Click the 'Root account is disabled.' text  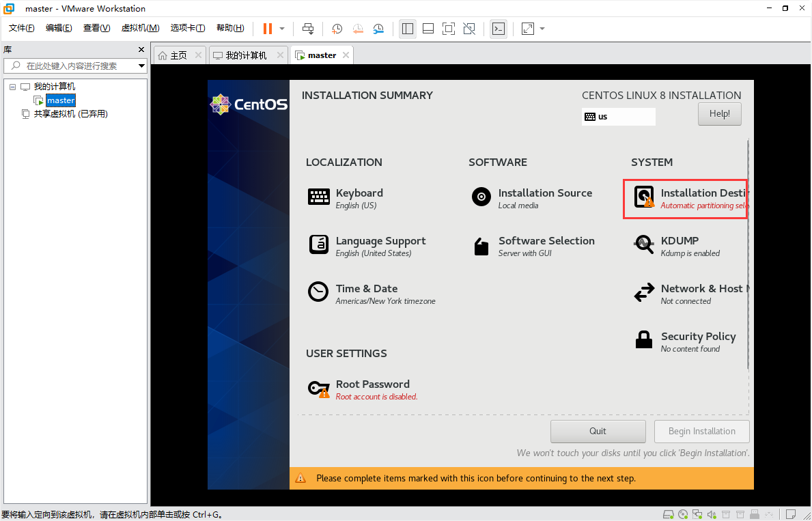(x=376, y=397)
